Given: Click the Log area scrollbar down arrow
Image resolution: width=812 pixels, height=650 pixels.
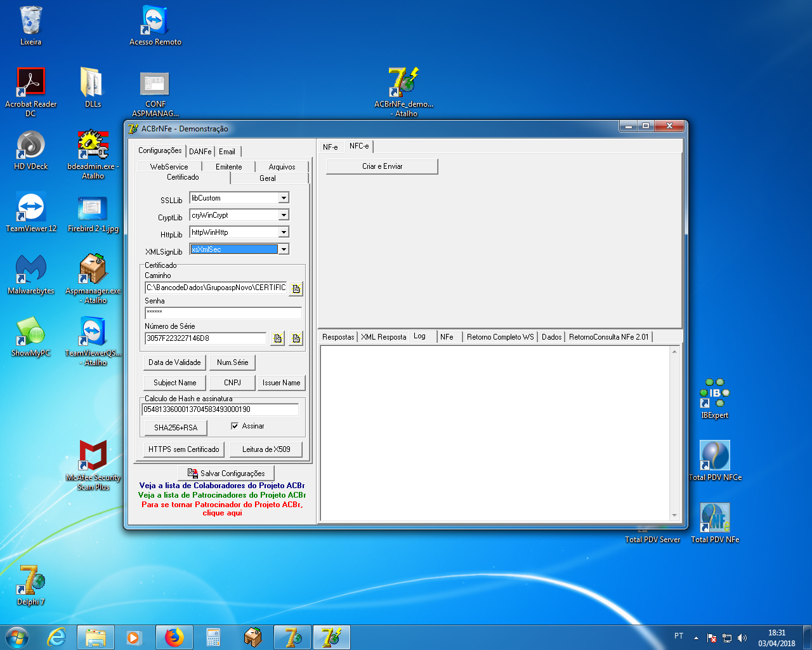Looking at the screenshot, I should pos(674,515).
